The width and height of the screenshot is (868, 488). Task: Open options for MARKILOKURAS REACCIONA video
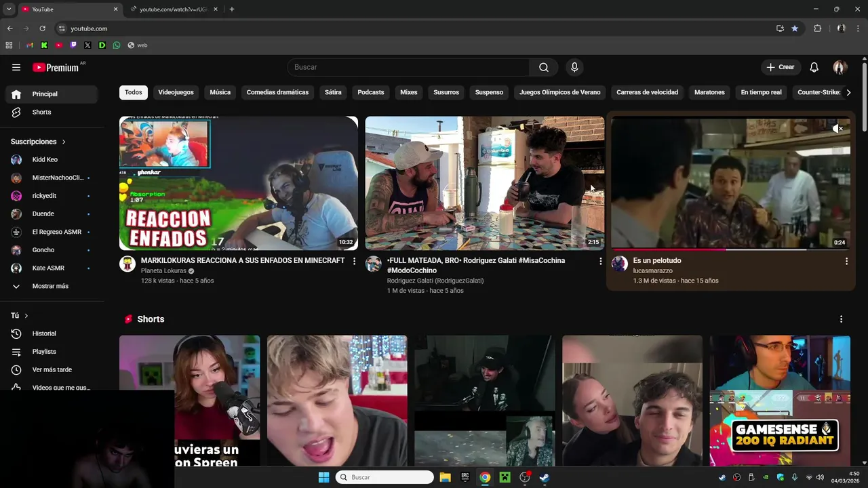coord(354,261)
